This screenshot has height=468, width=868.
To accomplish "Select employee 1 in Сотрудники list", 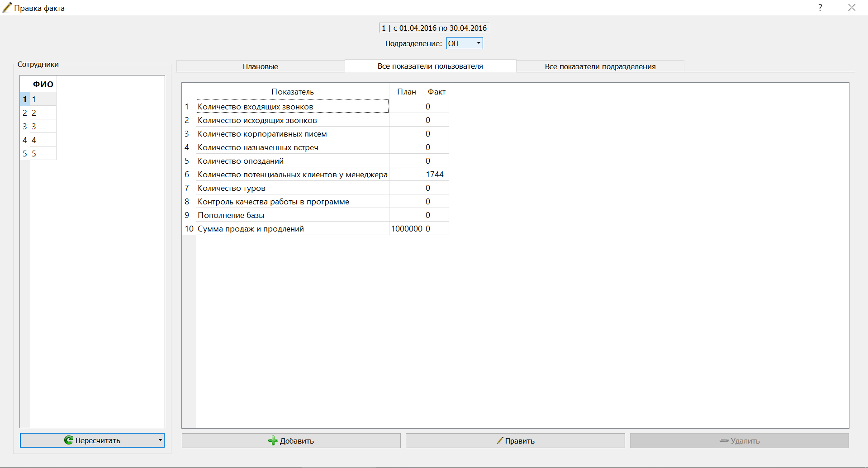I will (43, 99).
